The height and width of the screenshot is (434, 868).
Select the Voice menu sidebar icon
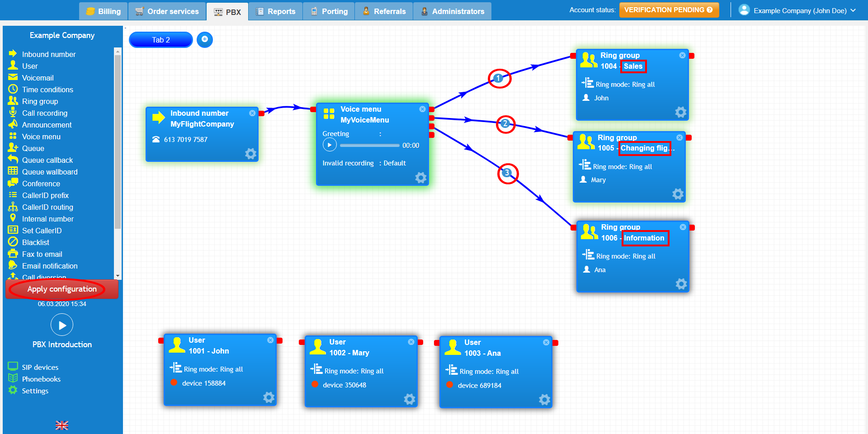pos(13,136)
